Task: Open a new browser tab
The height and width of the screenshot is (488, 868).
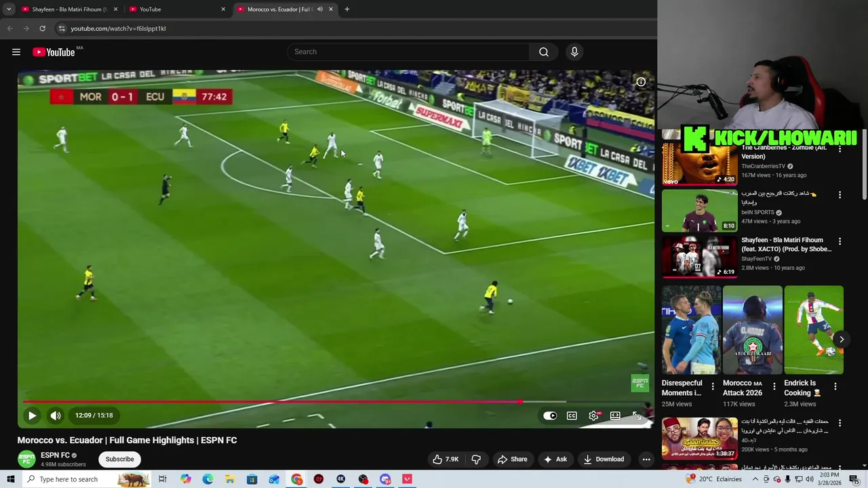Action: 347,9
